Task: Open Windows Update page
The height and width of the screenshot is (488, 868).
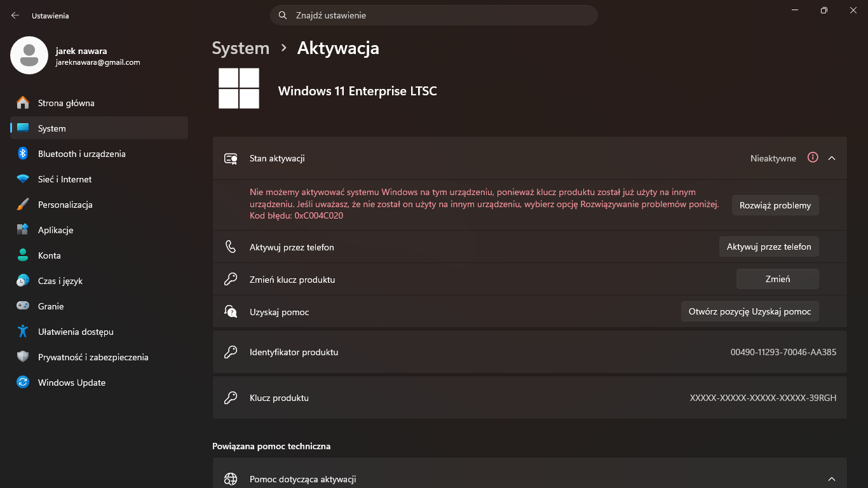Action: 99,383
